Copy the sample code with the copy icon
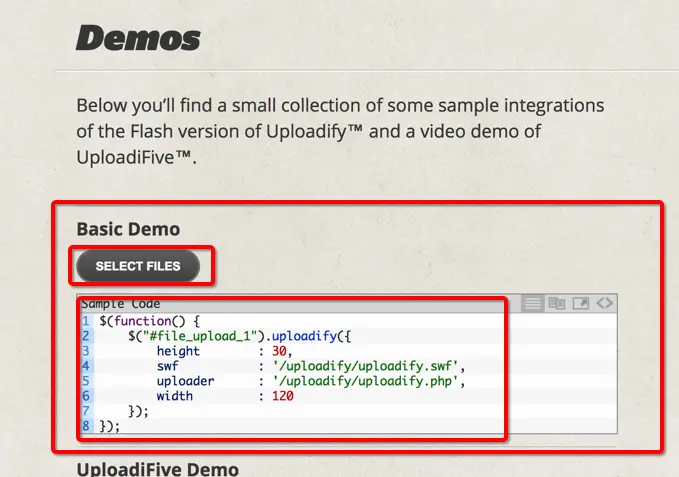 [x=556, y=303]
